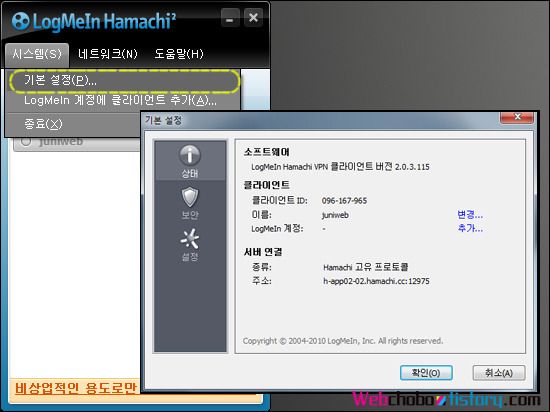Click the version text 2.0.3.115
The image size is (550, 412).
coord(412,167)
